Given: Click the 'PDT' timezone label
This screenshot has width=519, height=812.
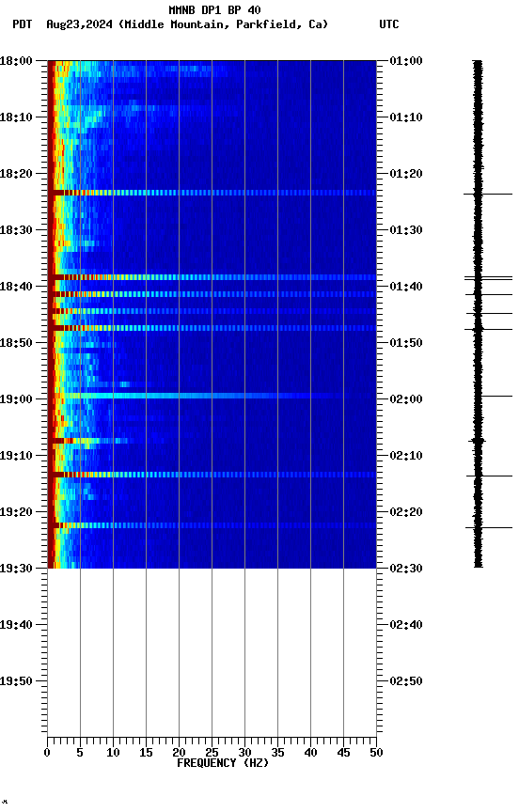Looking at the screenshot, I should tap(23, 24).
